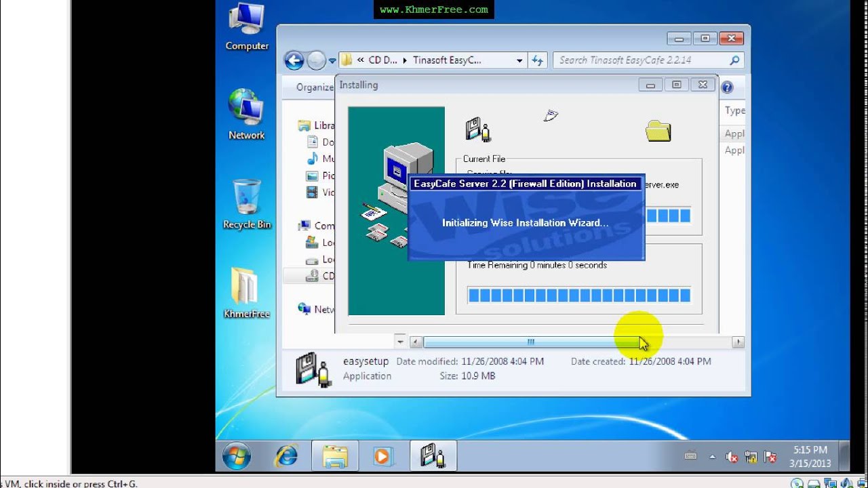Click the horizontal scrollbar thumb
The height and width of the screenshot is (488, 868).
(531, 342)
